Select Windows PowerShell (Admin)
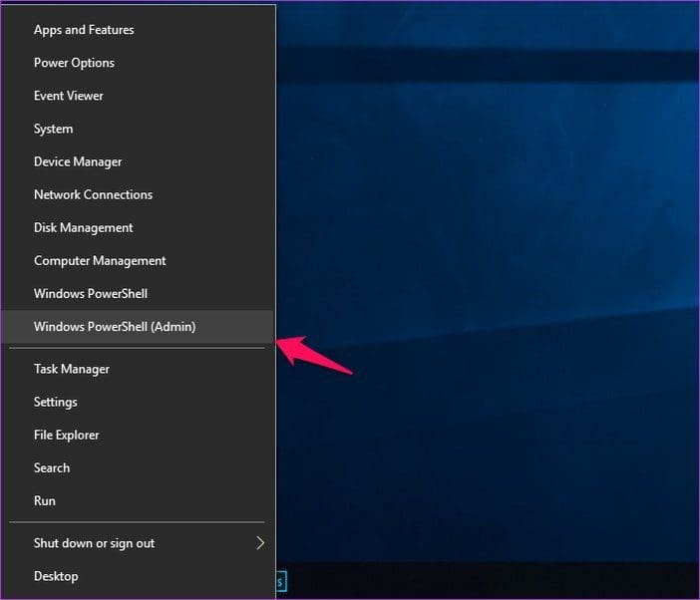700x600 pixels. click(138, 327)
